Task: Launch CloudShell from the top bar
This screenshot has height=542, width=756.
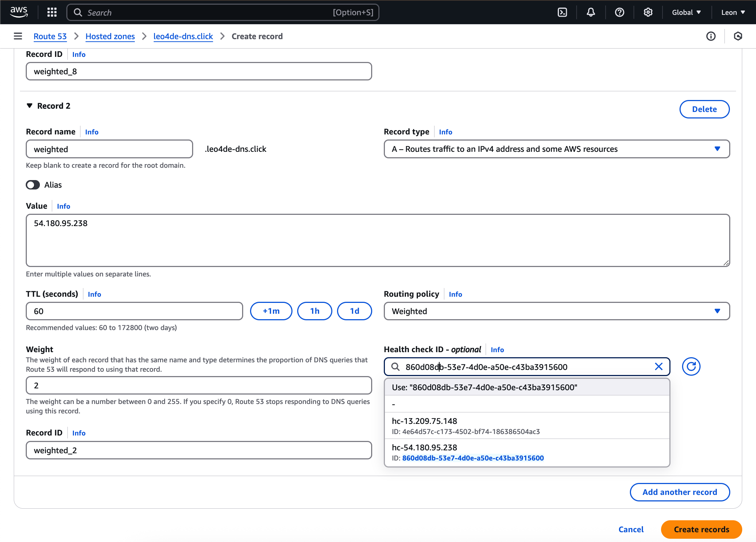Action: [562, 12]
